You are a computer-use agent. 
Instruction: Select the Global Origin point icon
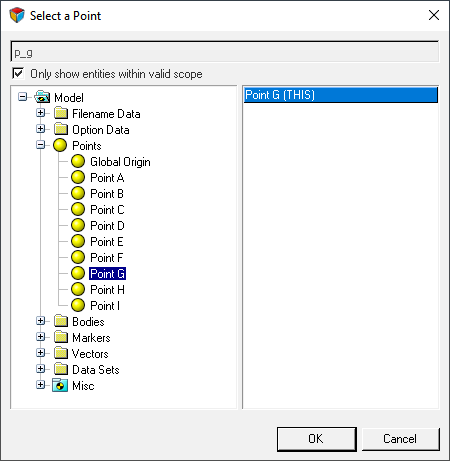tap(78, 162)
